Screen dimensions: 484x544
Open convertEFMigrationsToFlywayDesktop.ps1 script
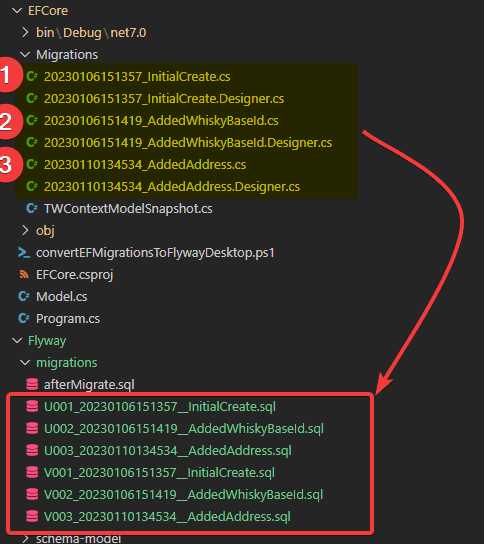155,253
